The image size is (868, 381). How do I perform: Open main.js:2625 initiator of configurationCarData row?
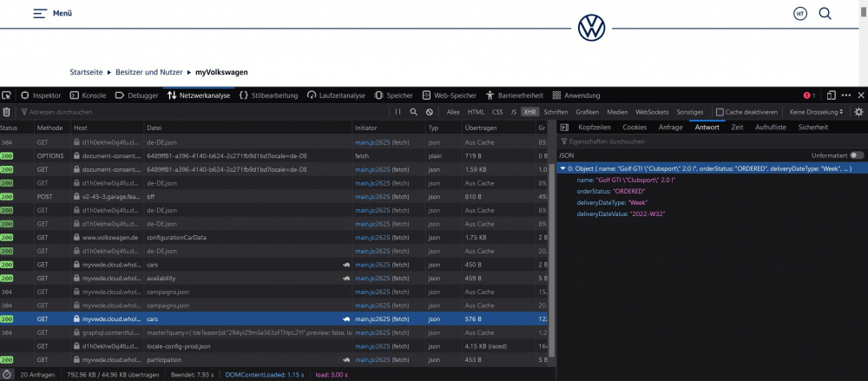coord(372,237)
